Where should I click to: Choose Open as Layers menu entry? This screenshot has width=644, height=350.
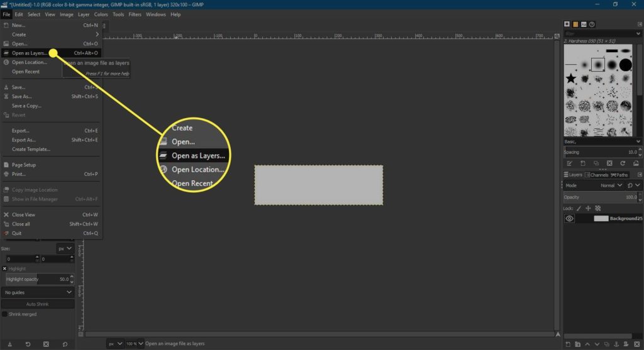tap(51, 53)
